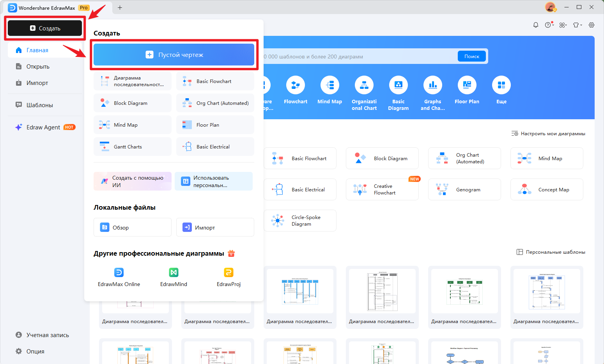
Task: Select the Mind Map category circle icon
Action: pyautogui.click(x=329, y=85)
